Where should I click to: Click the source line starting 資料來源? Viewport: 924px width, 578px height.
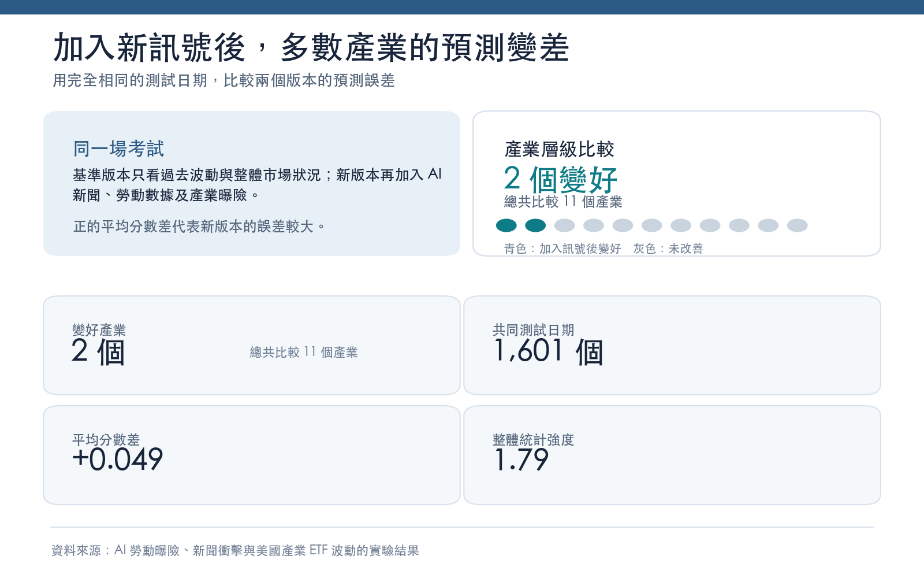point(235,550)
